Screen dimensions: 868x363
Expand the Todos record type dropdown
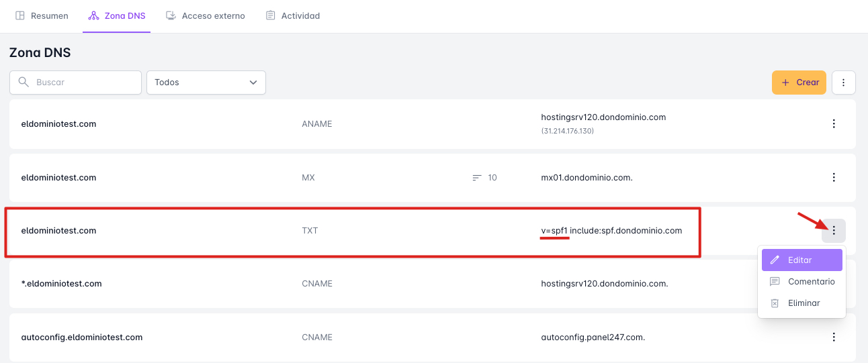tap(206, 83)
